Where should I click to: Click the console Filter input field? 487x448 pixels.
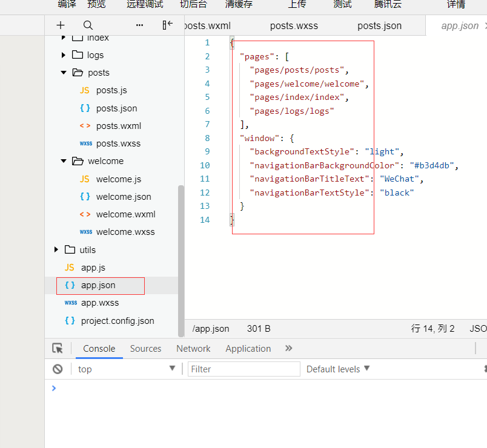coord(243,369)
